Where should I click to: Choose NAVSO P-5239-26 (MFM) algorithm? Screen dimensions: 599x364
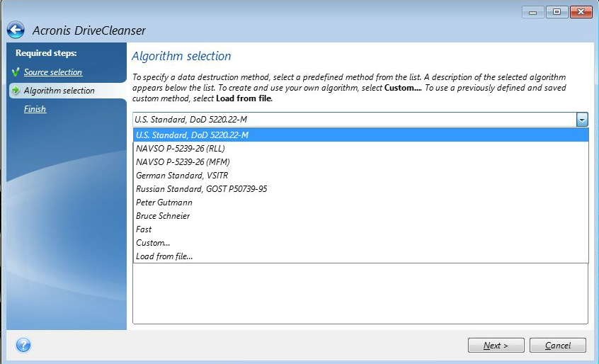[x=361, y=162]
